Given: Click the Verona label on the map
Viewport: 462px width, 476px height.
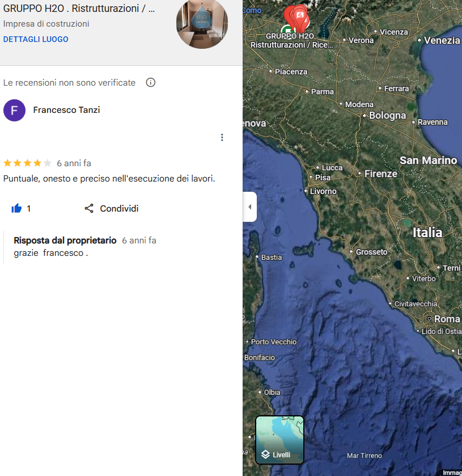Looking at the screenshot, I should (361, 40).
